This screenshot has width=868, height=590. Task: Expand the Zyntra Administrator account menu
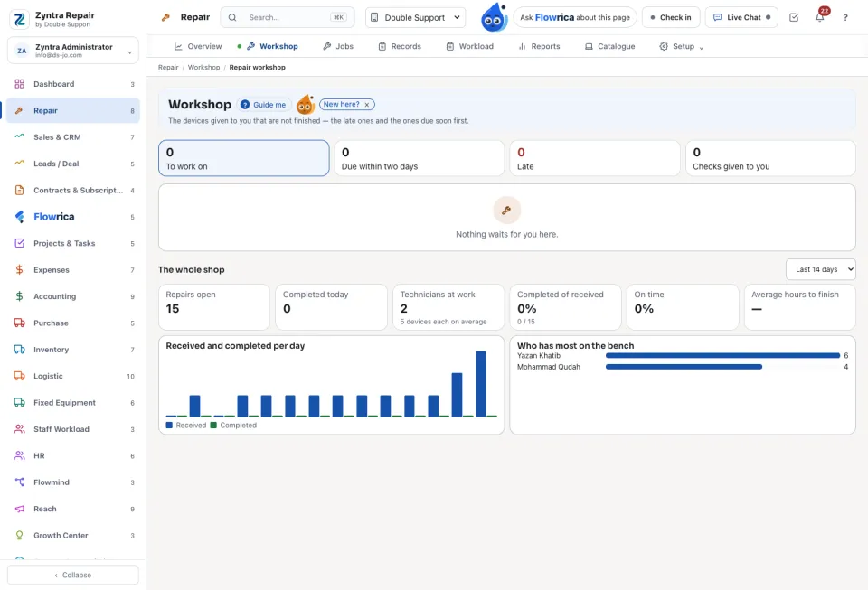coord(73,51)
